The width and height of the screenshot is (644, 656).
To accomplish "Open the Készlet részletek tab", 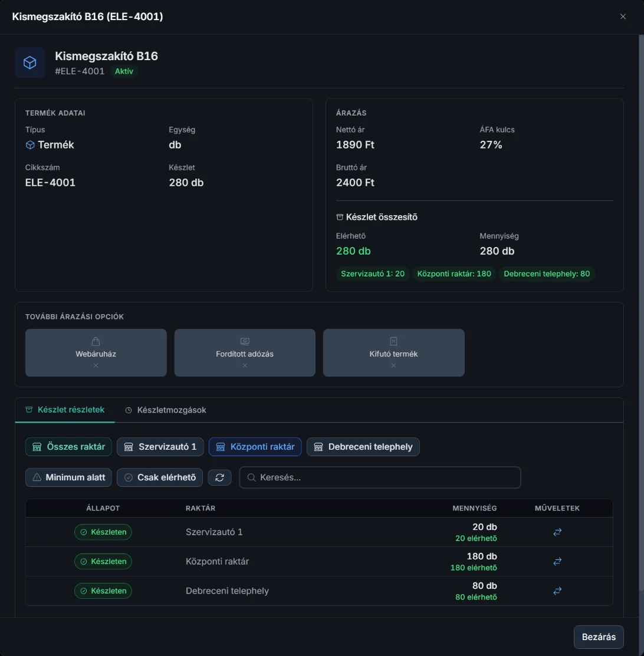I will tap(65, 410).
